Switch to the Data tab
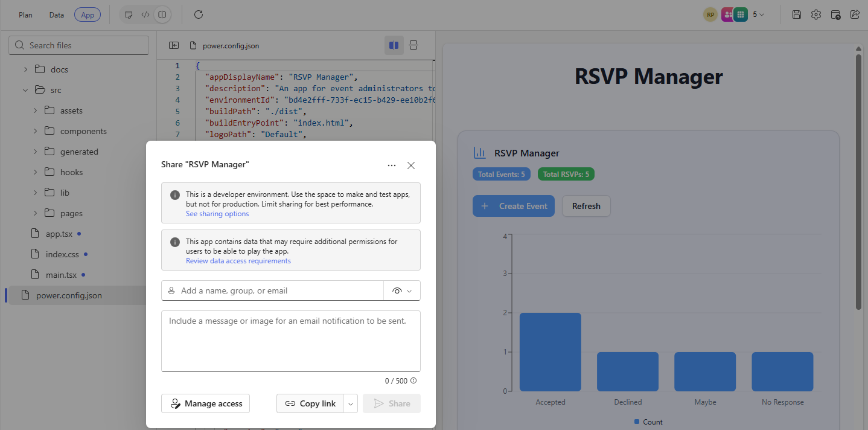The image size is (868, 430). [57, 14]
